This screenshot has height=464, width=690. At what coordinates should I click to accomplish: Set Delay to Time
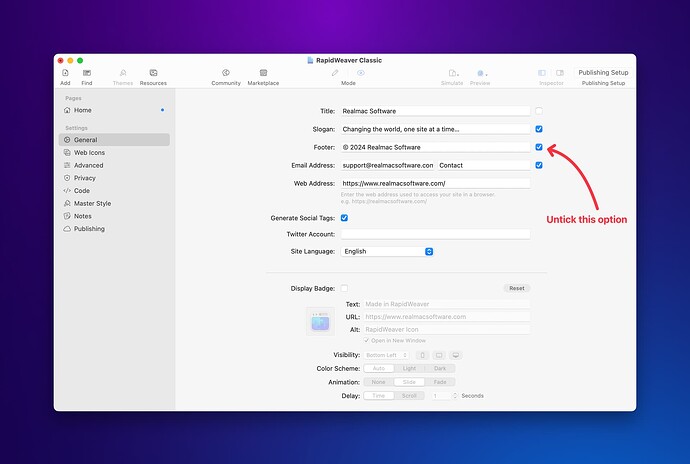coord(378,396)
